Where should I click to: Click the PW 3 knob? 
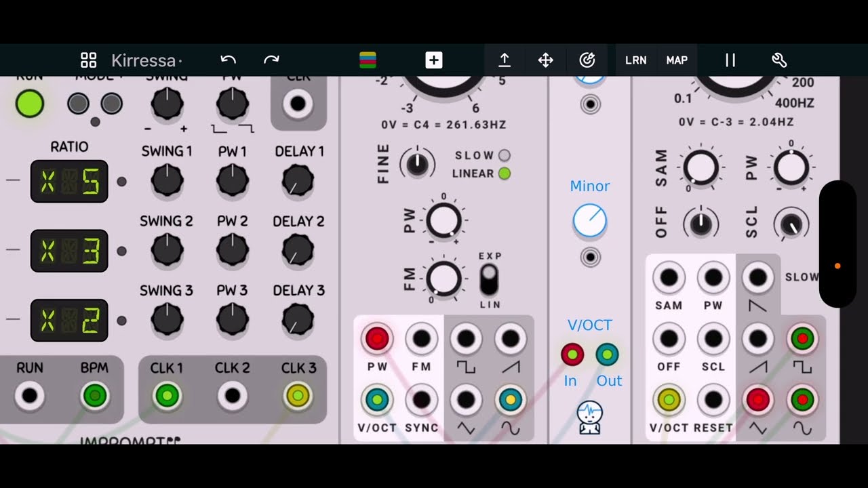(233, 320)
